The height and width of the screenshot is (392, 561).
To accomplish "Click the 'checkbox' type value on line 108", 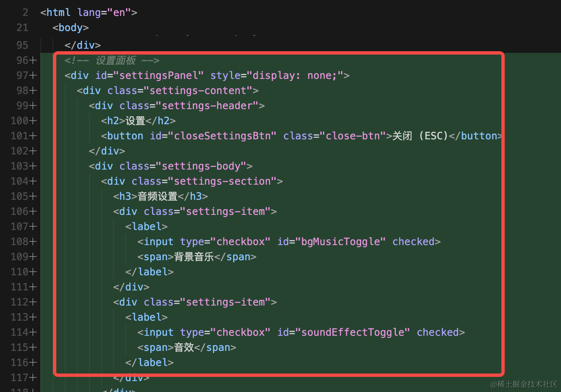I will (x=241, y=242).
